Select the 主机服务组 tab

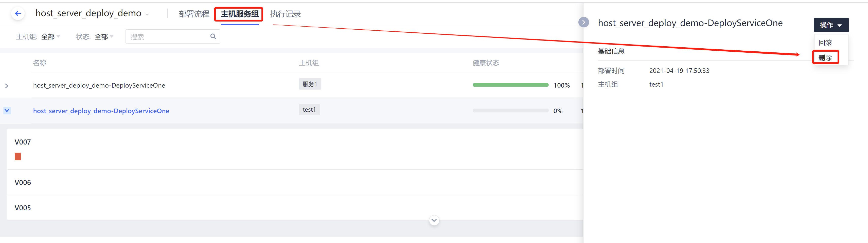[240, 14]
